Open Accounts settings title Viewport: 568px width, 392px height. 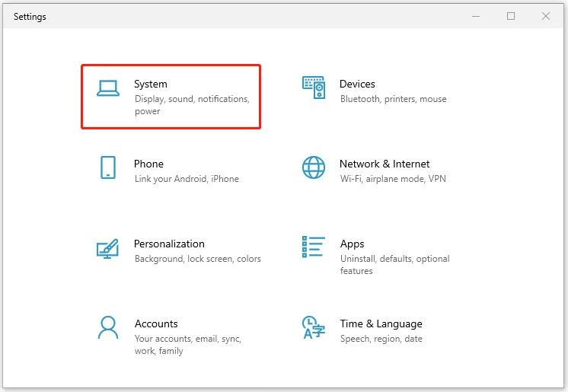[156, 323]
